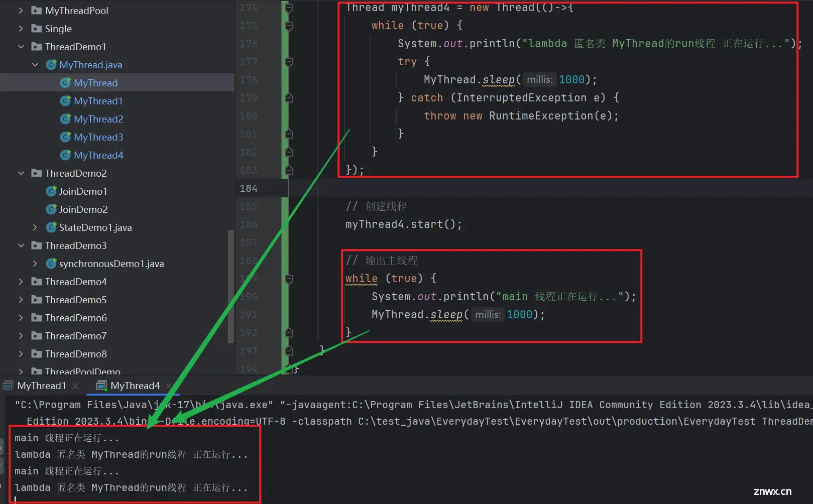
Task: Click line number 184 in gutter
Action: [248, 188]
